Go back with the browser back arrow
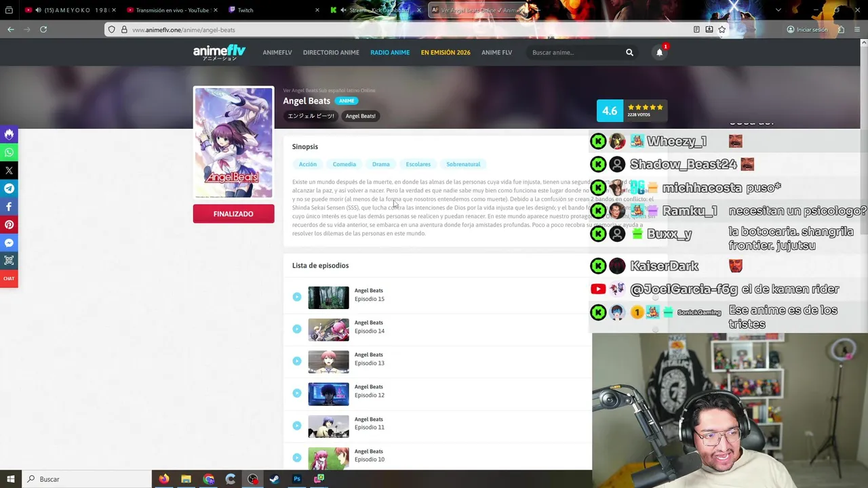The height and width of the screenshot is (488, 868). 11,29
